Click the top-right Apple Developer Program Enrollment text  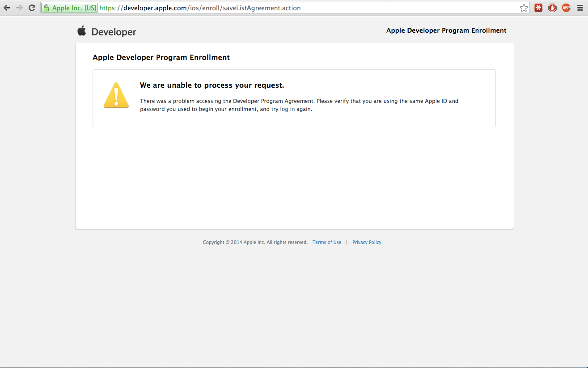[446, 30]
